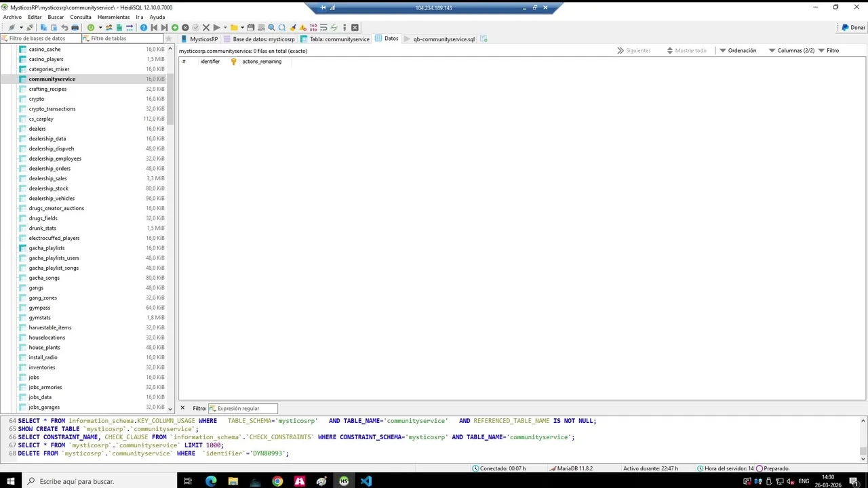Open the Editar menu
868x488 pixels.
[35, 17]
